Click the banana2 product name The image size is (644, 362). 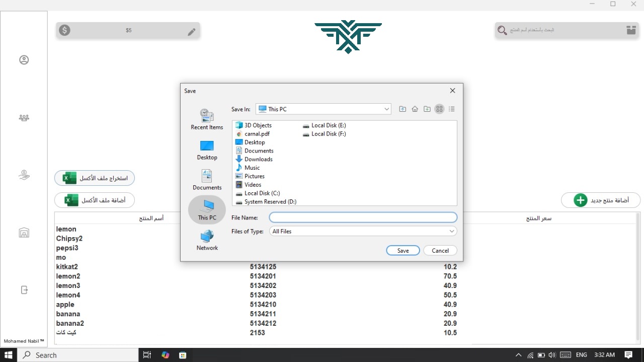70,323
